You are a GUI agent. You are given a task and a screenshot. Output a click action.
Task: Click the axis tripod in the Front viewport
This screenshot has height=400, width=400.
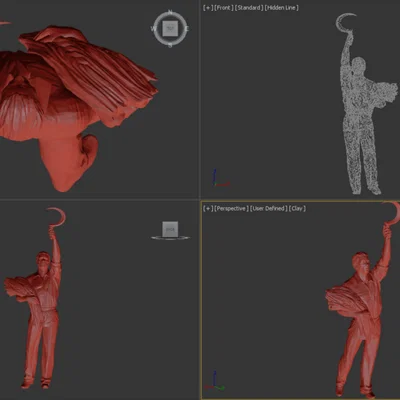point(219,178)
